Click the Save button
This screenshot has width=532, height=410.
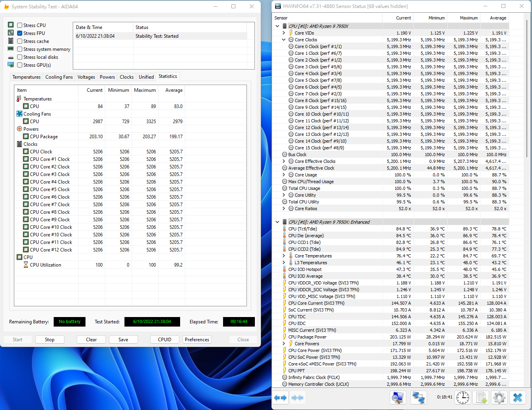click(123, 340)
